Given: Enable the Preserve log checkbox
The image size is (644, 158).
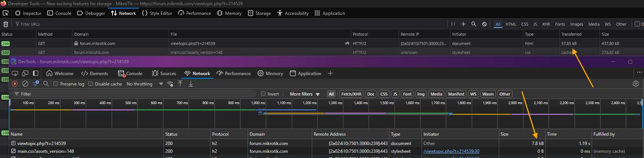Looking at the screenshot, I should [x=56, y=84].
